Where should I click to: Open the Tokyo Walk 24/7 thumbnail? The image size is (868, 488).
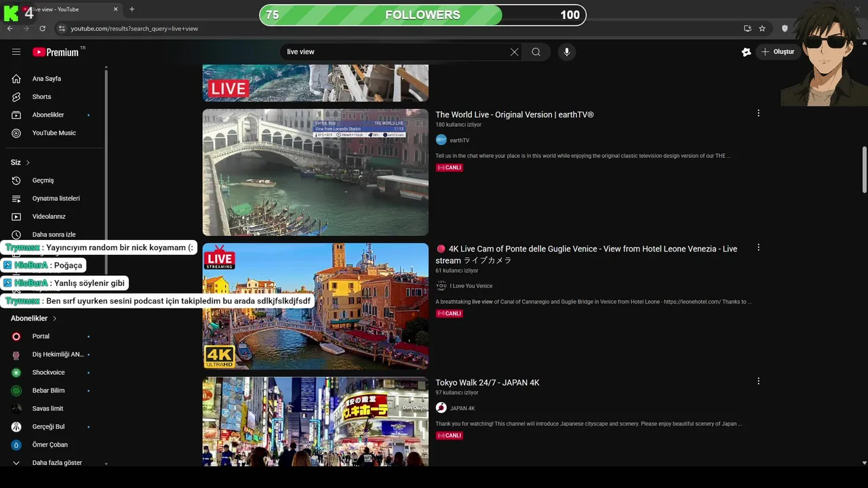point(315,422)
